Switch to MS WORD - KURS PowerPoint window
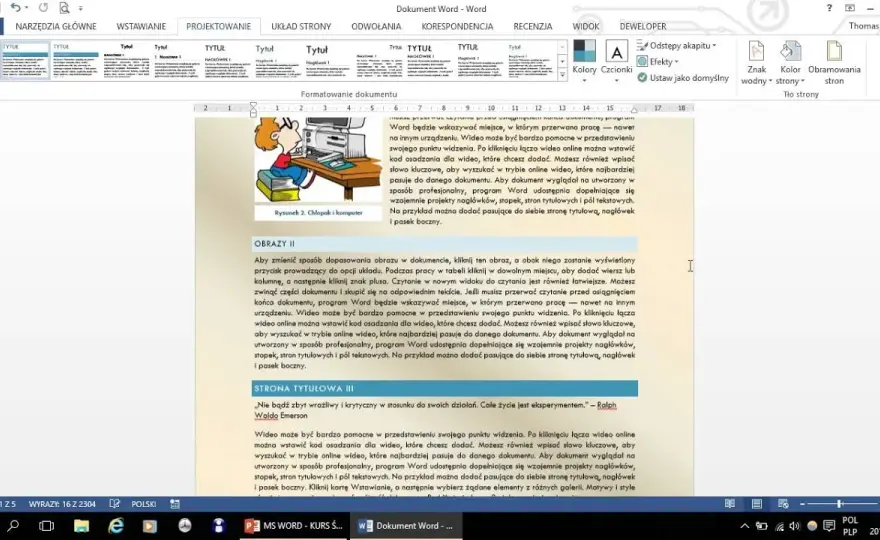The image size is (880, 540). [294, 526]
